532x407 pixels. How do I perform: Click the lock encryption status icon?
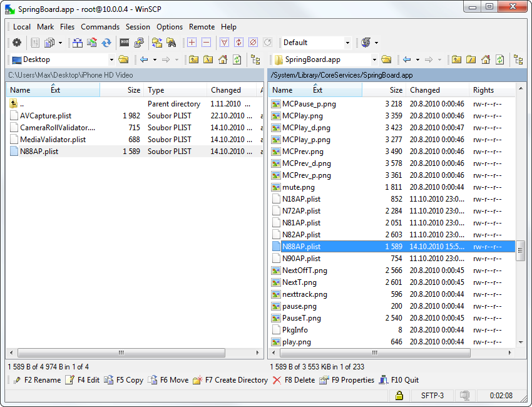click(x=399, y=396)
